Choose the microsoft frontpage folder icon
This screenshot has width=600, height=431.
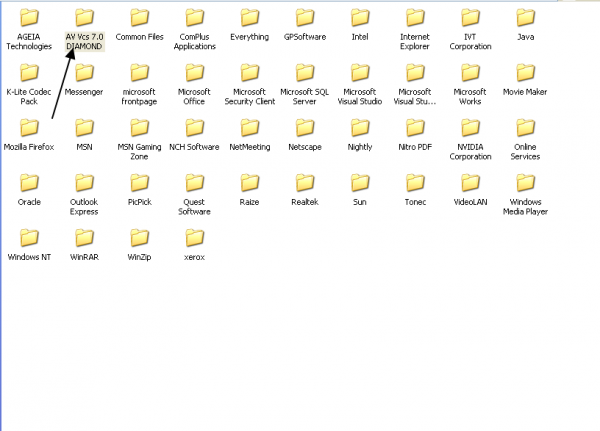(139, 73)
